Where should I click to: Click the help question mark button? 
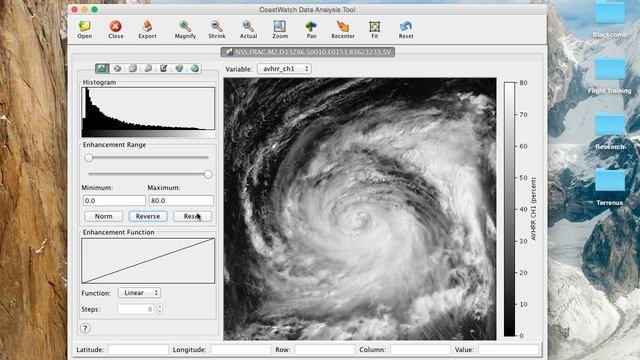tap(85, 328)
